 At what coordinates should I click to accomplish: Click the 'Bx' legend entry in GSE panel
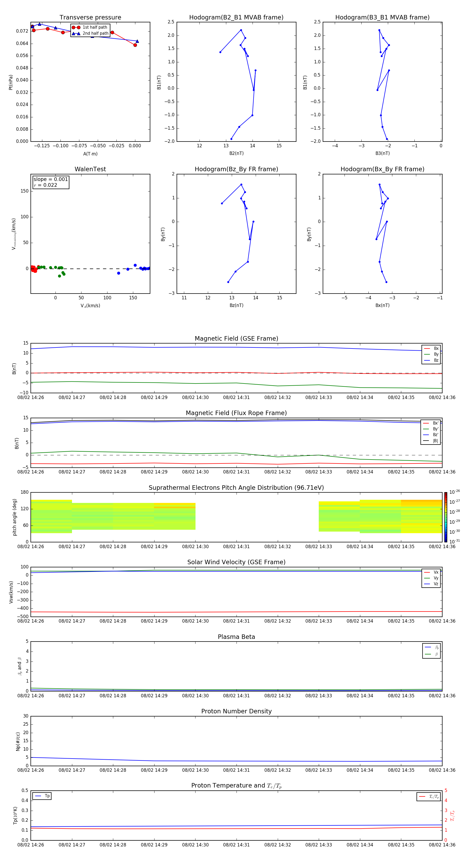[x=431, y=349]
